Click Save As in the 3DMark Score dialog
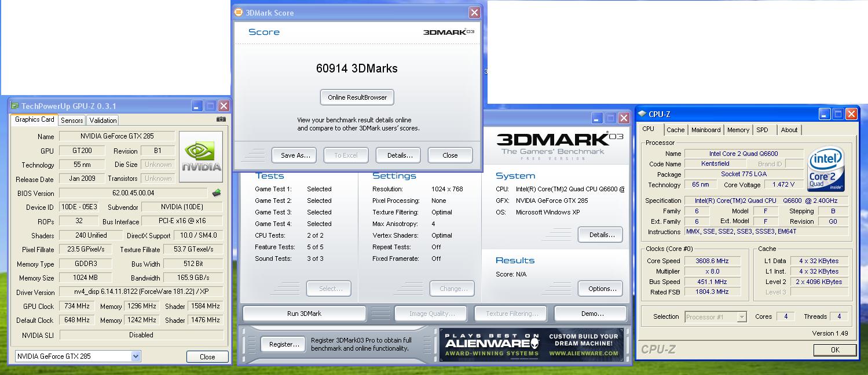 pyautogui.click(x=295, y=155)
